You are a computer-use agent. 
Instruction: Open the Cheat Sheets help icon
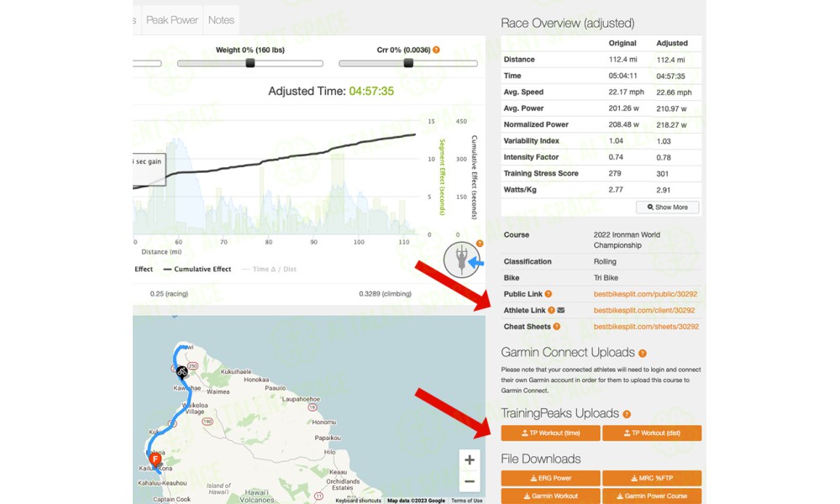557,326
